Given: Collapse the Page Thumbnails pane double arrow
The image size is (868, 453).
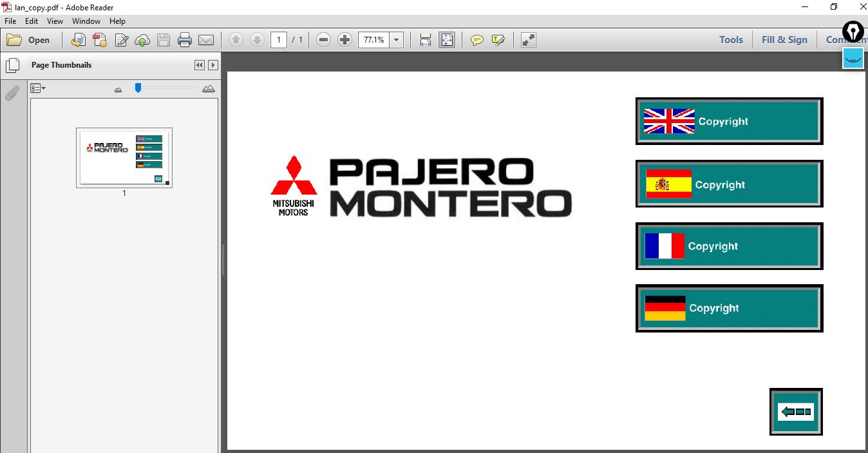Looking at the screenshot, I should (x=200, y=65).
